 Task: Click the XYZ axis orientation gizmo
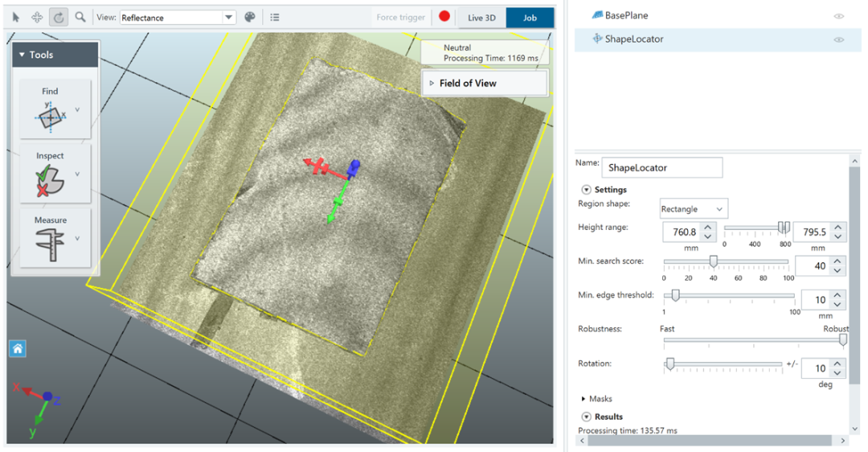click(38, 409)
